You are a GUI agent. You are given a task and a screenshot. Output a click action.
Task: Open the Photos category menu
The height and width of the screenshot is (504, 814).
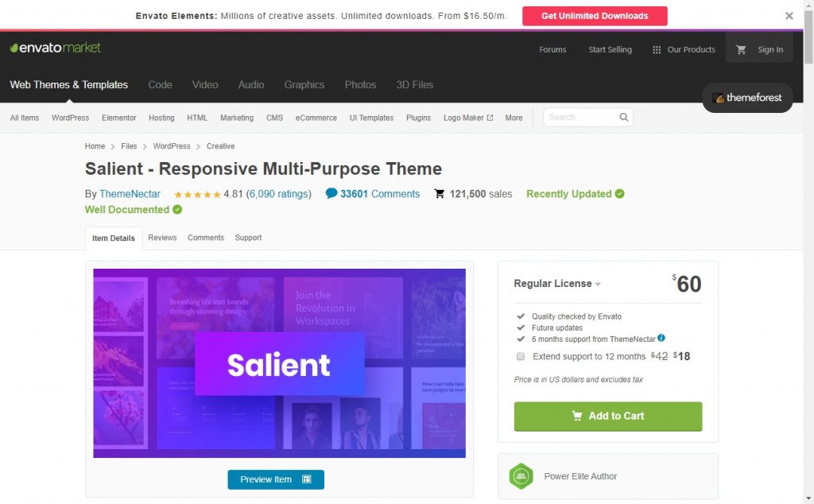360,84
